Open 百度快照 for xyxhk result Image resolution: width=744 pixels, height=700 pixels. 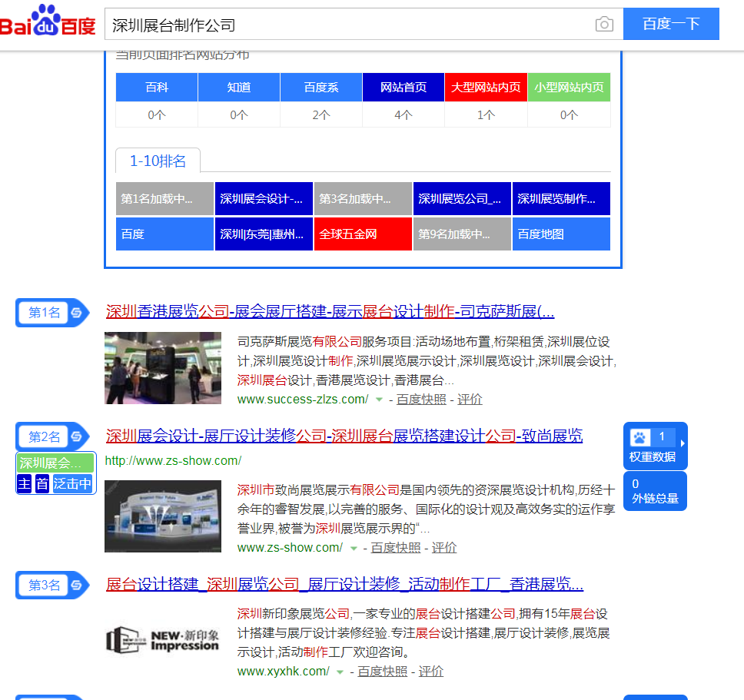click(383, 672)
